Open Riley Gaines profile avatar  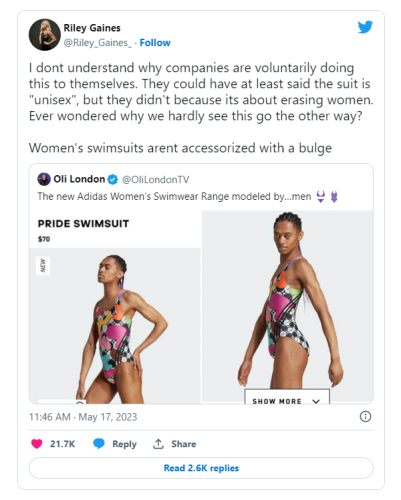(x=45, y=35)
